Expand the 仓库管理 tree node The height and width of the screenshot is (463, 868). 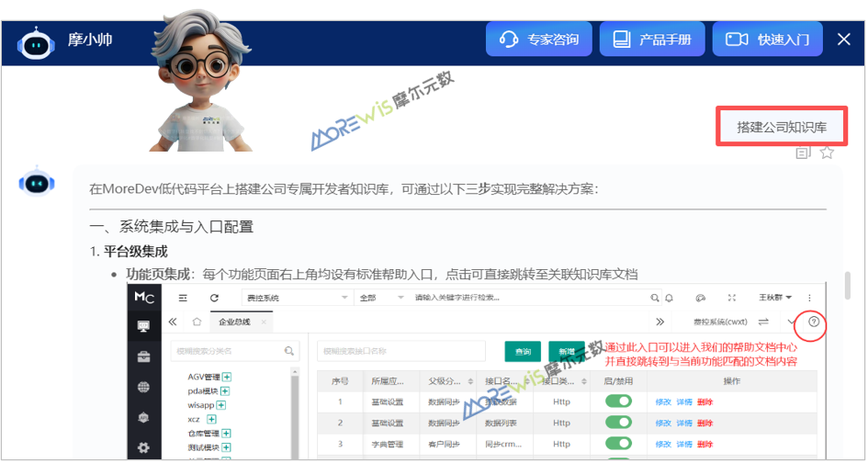[226, 434]
